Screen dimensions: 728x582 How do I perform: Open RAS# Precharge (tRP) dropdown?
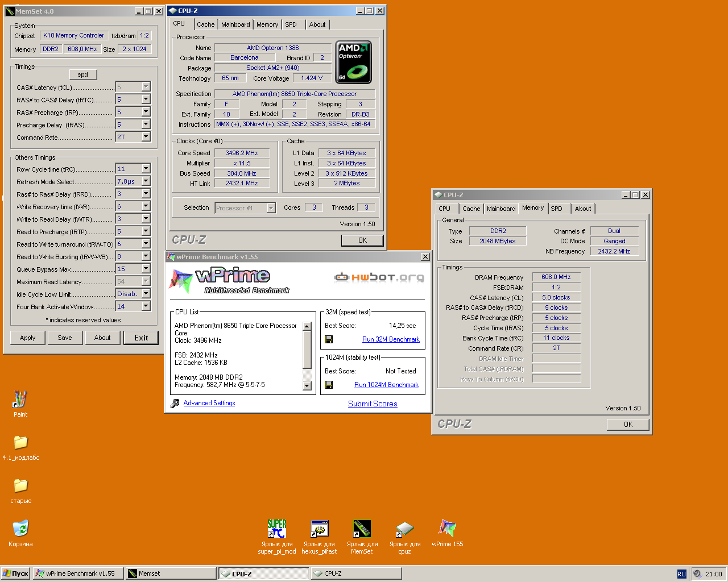pos(146,112)
